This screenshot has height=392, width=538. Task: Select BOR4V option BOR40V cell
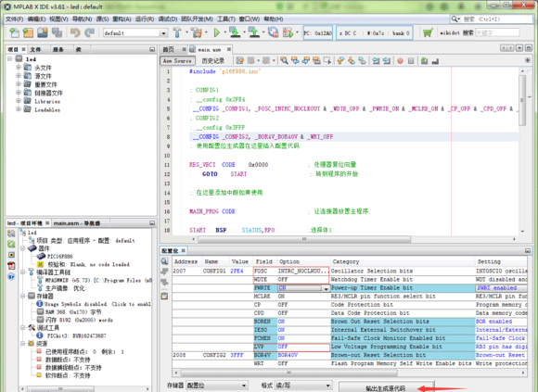tap(303, 355)
